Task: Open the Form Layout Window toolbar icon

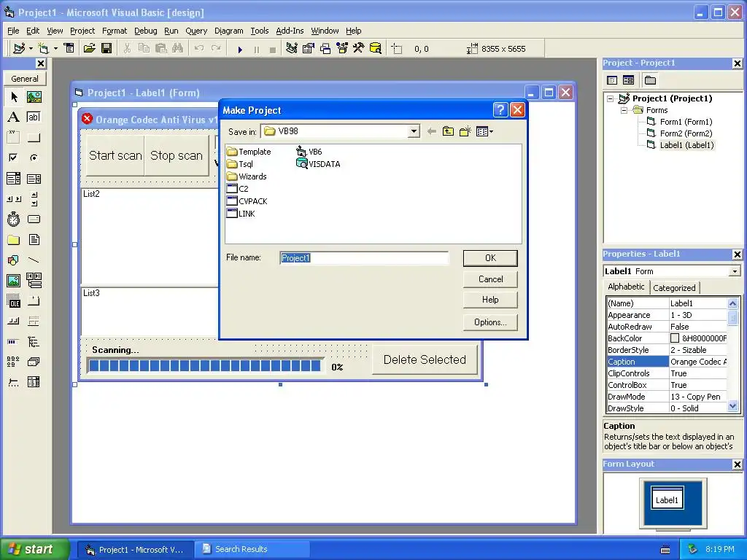Action: point(325,48)
